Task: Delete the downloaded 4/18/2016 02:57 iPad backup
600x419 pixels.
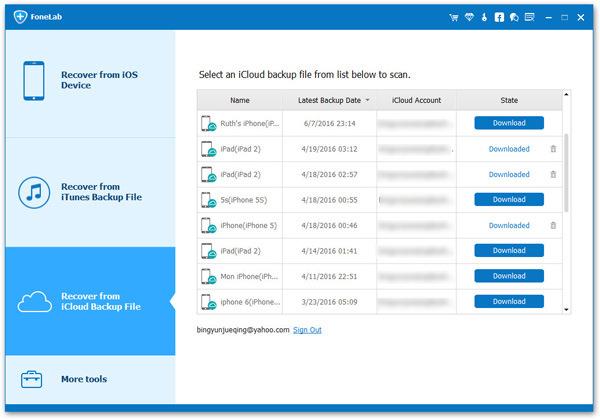Action: [553, 174]
